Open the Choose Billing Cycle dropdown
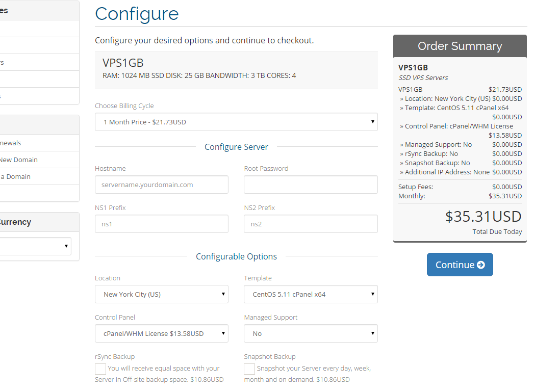Screen dimensions: 534x392 [236, 122]
